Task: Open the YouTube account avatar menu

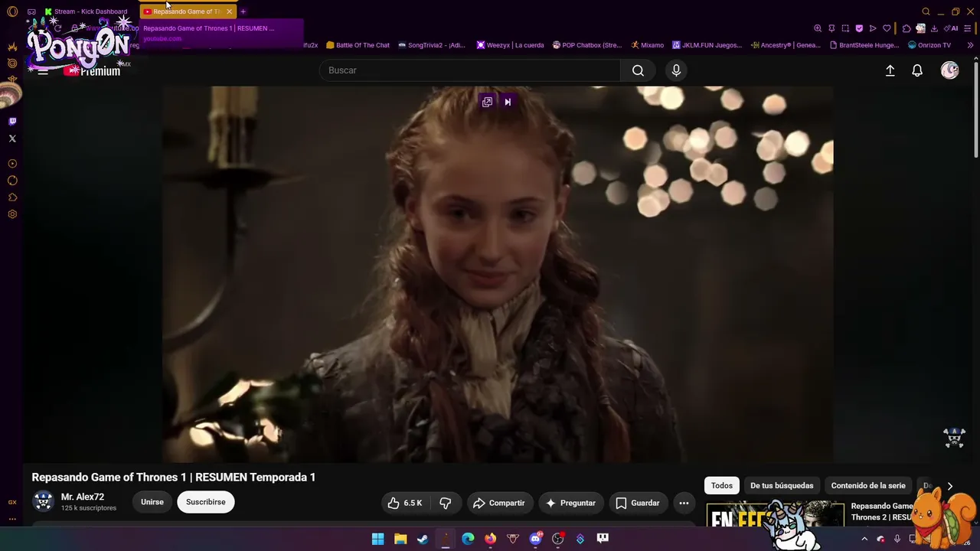Action: click(x=949, y=70)
